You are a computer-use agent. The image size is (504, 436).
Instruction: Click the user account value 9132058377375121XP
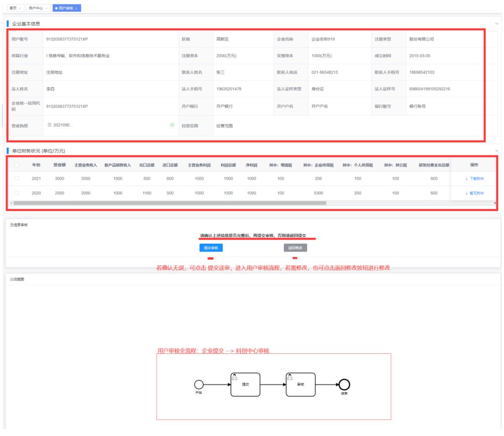coord(67,39)
